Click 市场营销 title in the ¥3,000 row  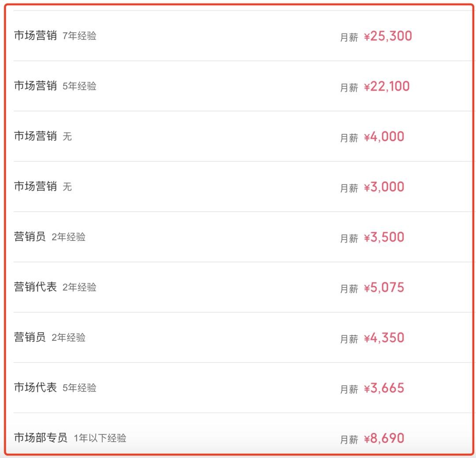coord(35,186)
